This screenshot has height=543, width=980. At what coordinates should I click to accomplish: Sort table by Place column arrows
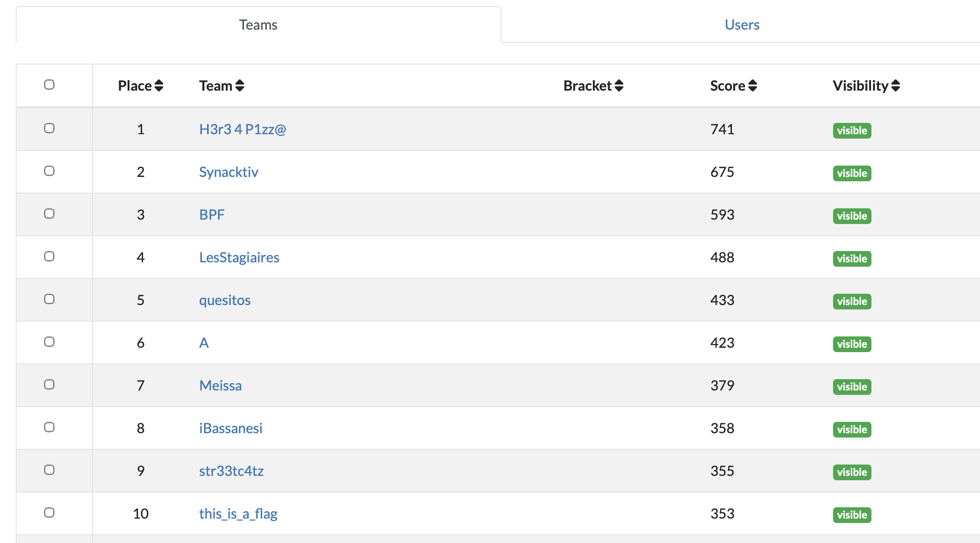tap(159, 86)
